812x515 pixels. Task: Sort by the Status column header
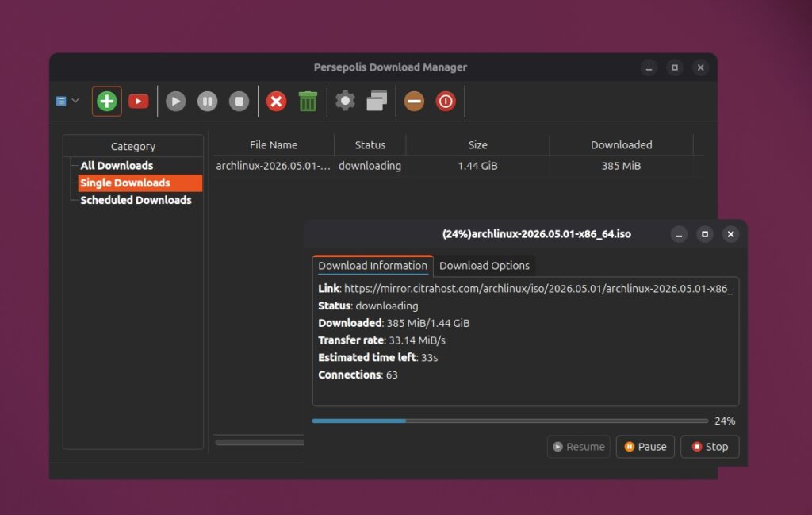pos(370,145)
